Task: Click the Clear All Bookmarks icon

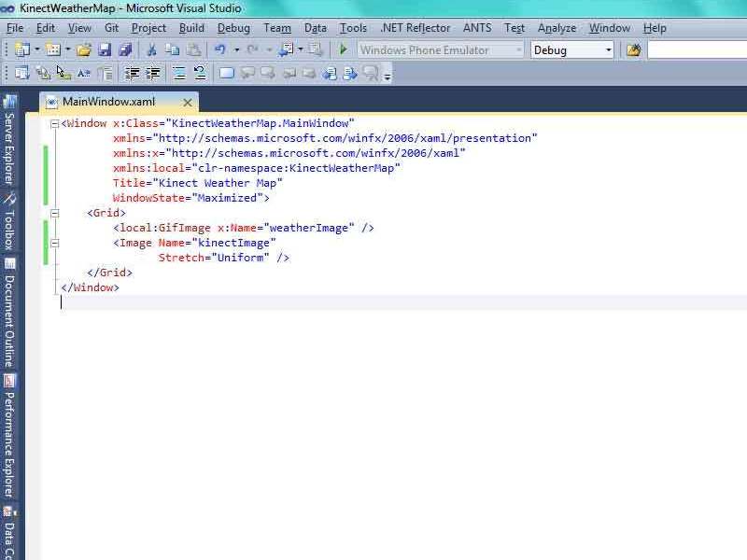Action: point(371,74)
